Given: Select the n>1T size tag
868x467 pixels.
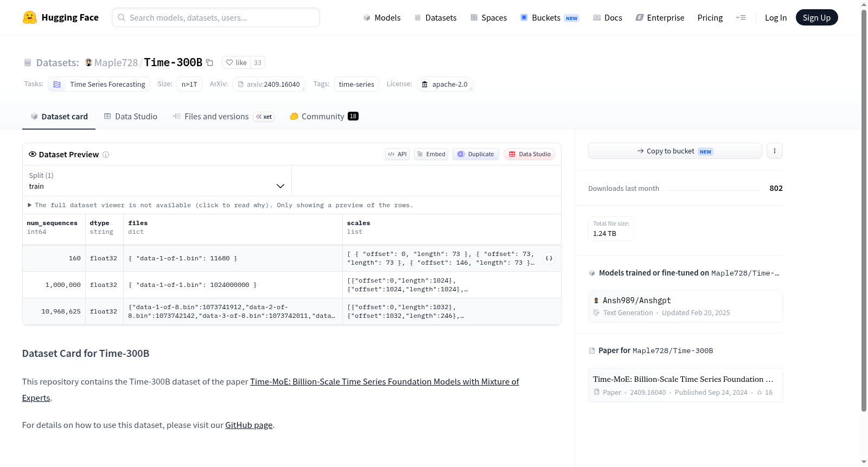Looking at the screenshot, I should coord(189,84).
